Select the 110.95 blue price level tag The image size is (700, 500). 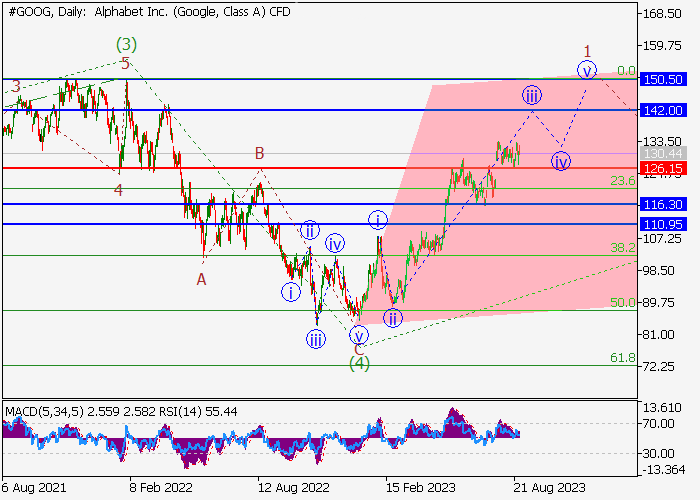[663, 224]
